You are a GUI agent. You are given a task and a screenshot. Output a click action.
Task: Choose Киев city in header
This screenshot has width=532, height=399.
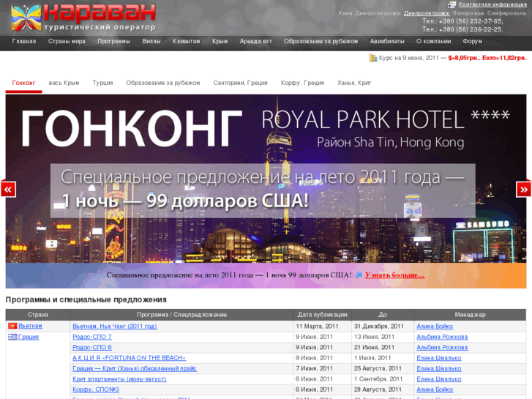click(x=345, y=13)
